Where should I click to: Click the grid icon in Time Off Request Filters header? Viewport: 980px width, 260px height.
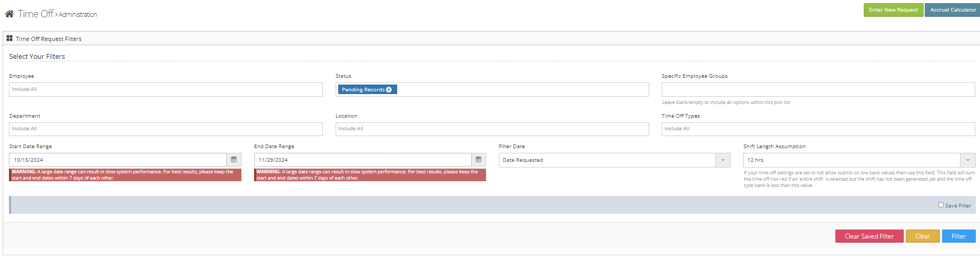point(9,38)
